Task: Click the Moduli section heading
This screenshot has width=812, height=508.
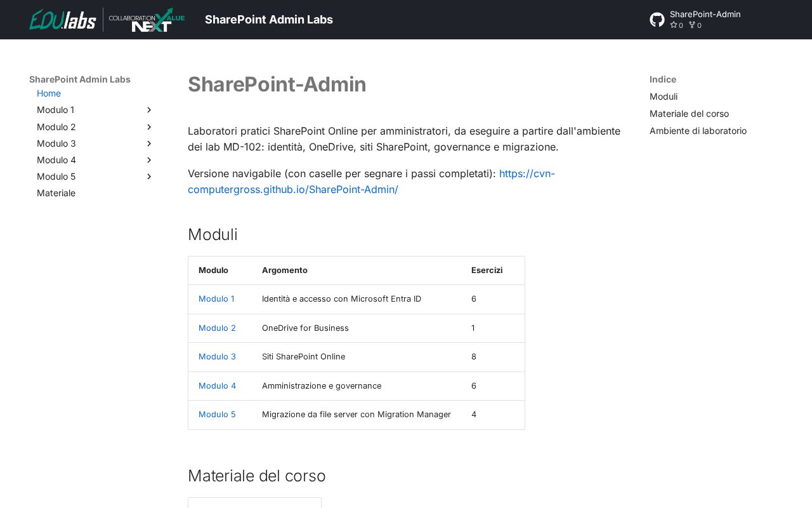Action: click(x=213, y=234)
